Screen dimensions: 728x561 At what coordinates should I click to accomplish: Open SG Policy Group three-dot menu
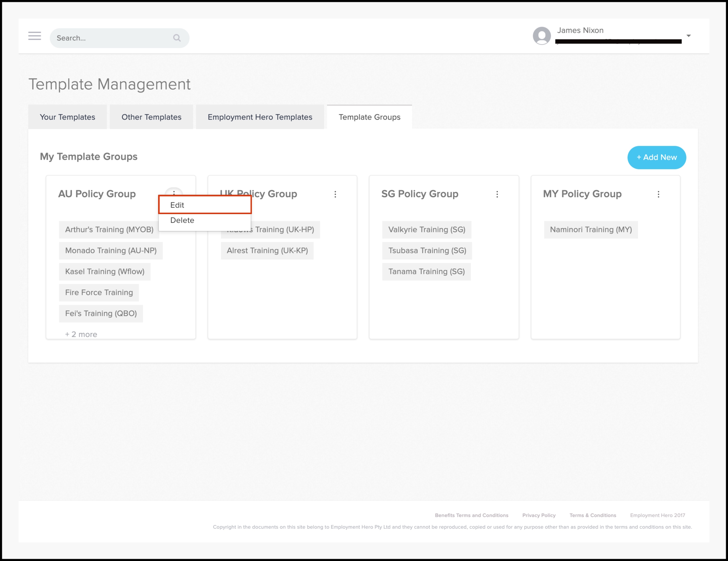(x=497, y=194)
